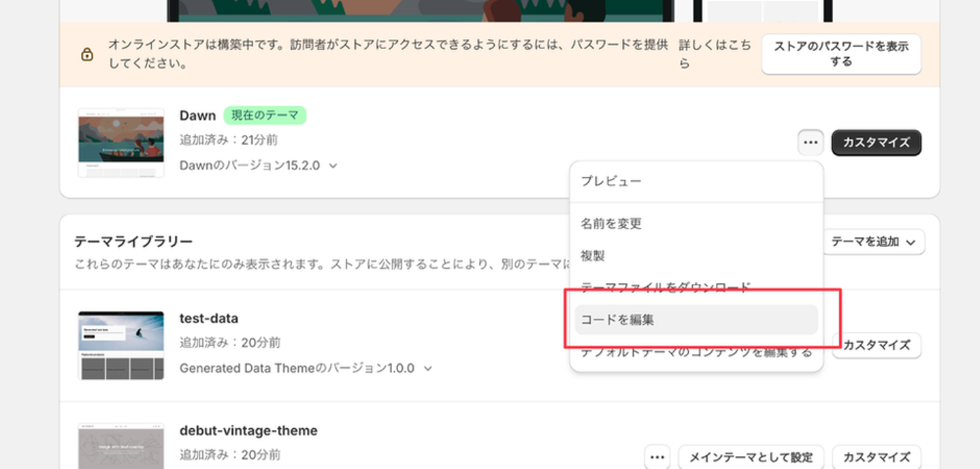
Task: Click カスタマイズ button for Dawn theme
Action: [x=877, y=143]
